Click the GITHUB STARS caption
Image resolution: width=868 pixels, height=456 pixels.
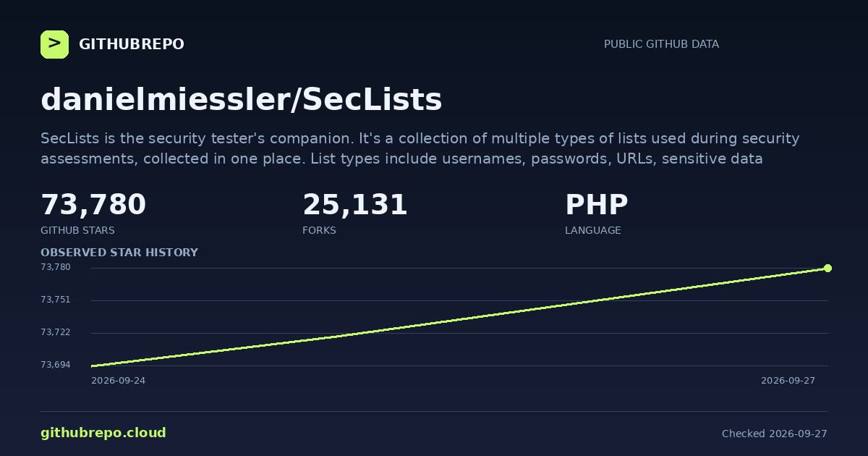(77, 230)
